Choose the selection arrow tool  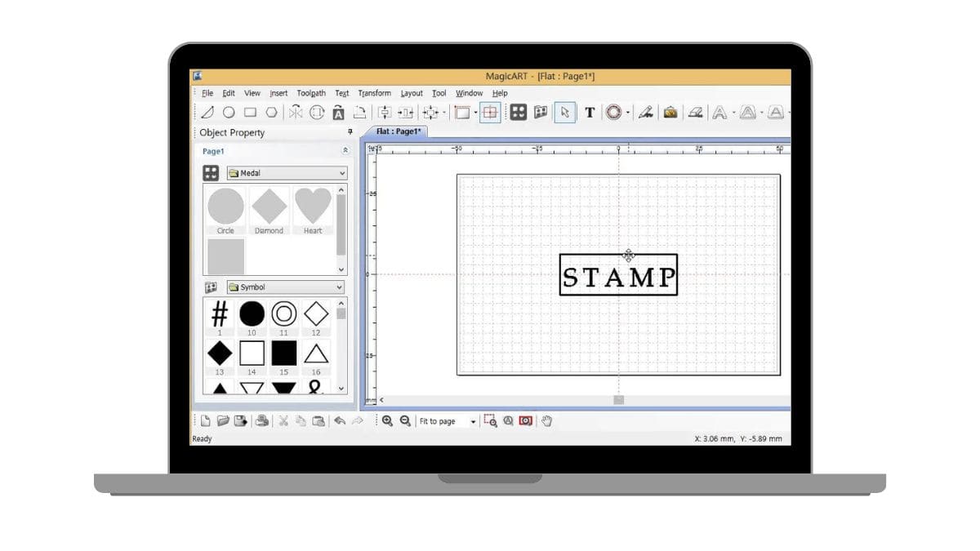[564, 112]
